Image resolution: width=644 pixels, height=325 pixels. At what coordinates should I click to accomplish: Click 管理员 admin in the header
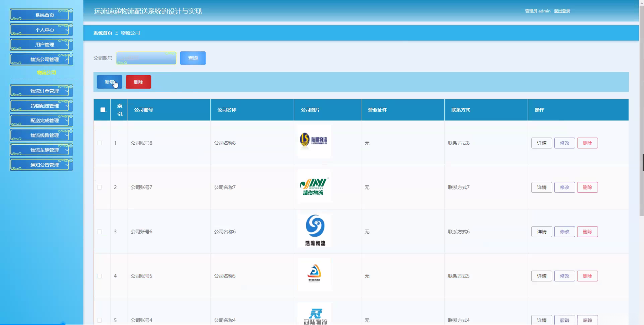pos(537,11)
